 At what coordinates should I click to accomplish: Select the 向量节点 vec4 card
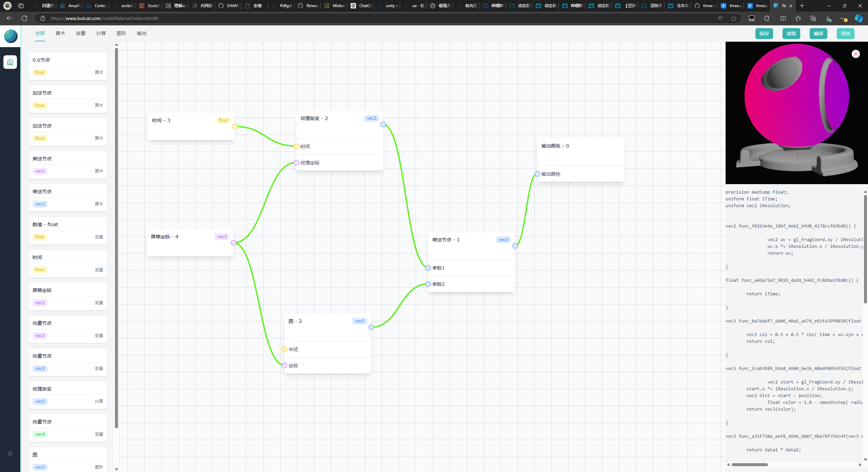(x=68, y=428)
